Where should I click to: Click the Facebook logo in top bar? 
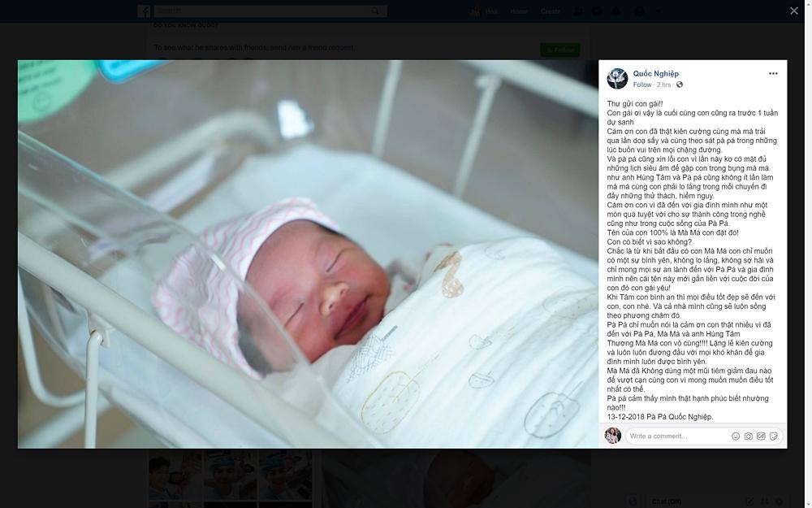[144, 11]
